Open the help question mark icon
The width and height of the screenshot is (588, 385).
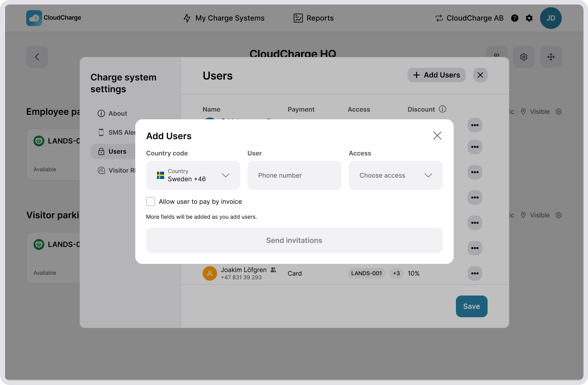pyautogui.click(x=515, y=18)
